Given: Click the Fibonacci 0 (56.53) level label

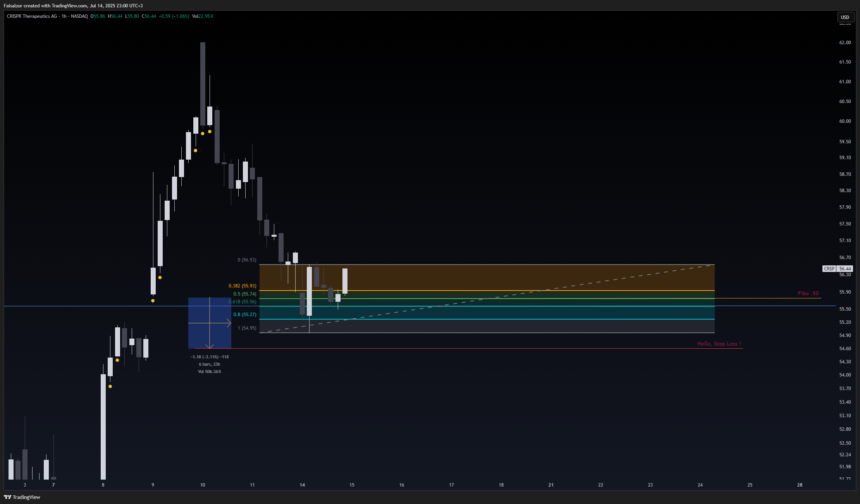Looking at the screenshot, I should pos(247,260).
